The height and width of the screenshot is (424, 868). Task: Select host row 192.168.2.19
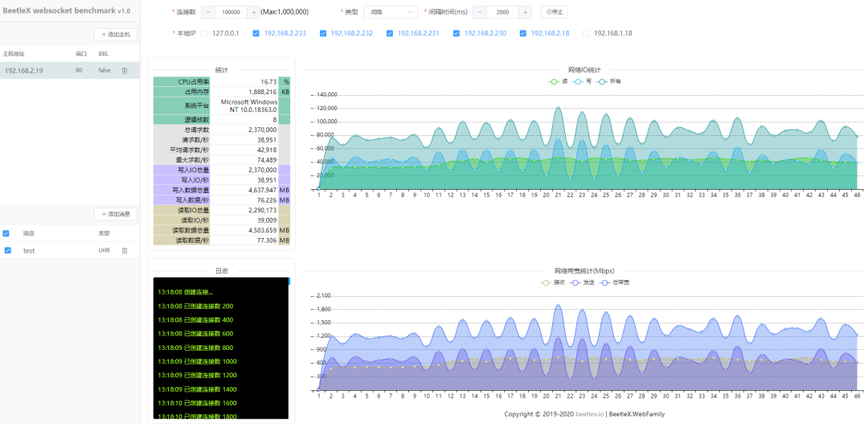click(x=70, y=70)
